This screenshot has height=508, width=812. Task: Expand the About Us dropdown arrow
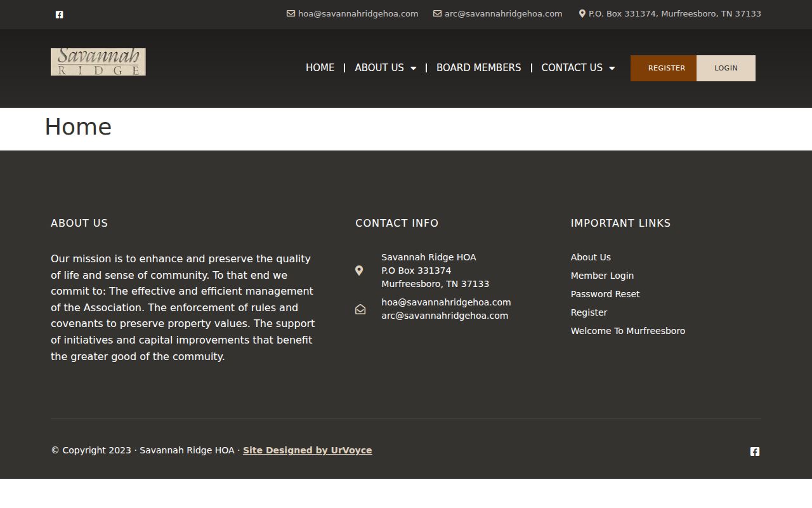pyautogui.click(x=414, y=68)
